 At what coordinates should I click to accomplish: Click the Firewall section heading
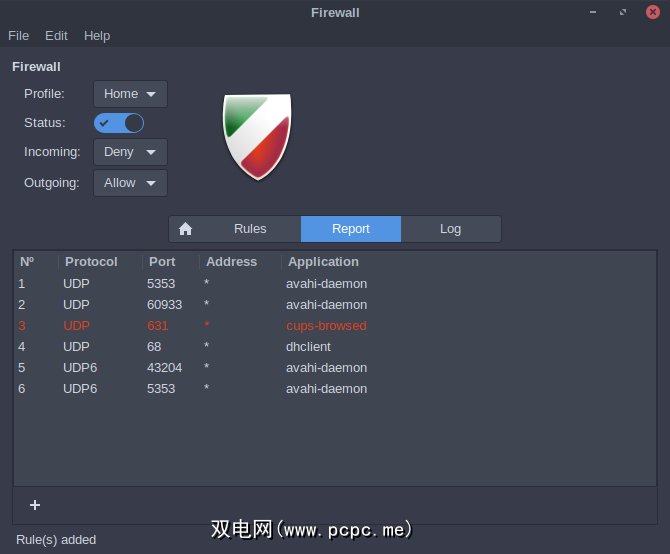(36, 67)
